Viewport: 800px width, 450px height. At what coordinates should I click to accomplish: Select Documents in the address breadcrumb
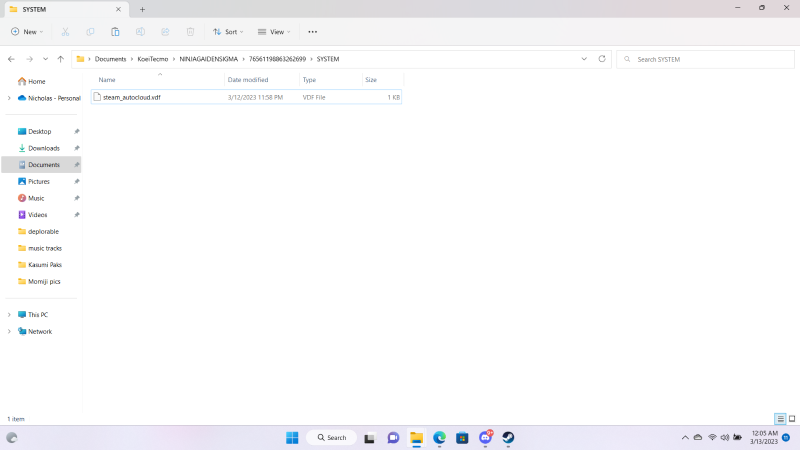tap(110, 59)
